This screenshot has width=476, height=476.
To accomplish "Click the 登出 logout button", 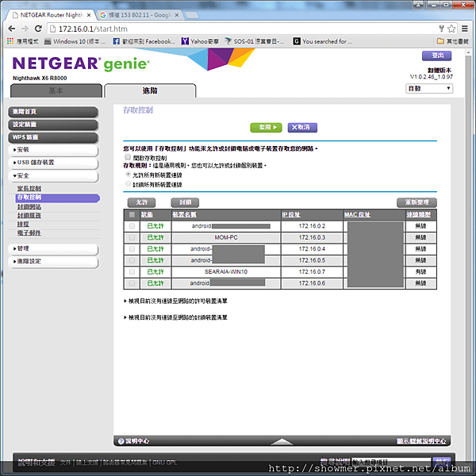I will [437, 56].
